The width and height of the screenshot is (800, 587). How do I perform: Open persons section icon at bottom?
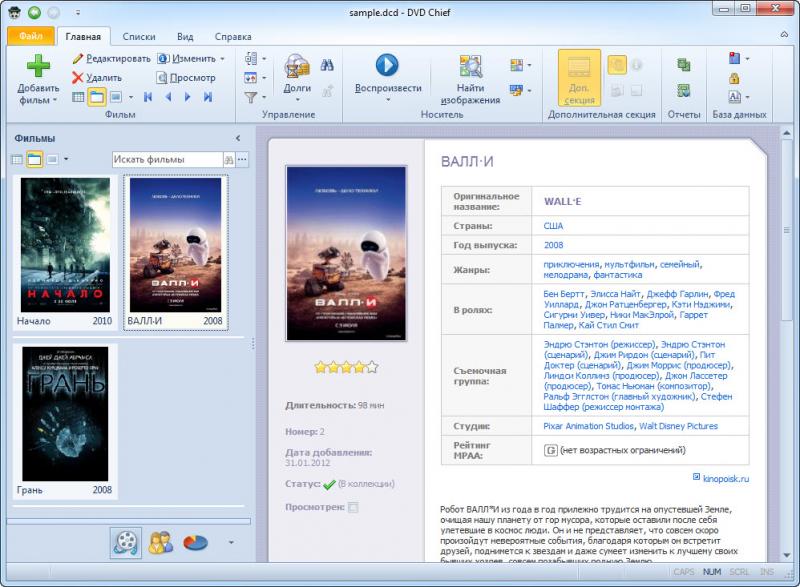161,543
